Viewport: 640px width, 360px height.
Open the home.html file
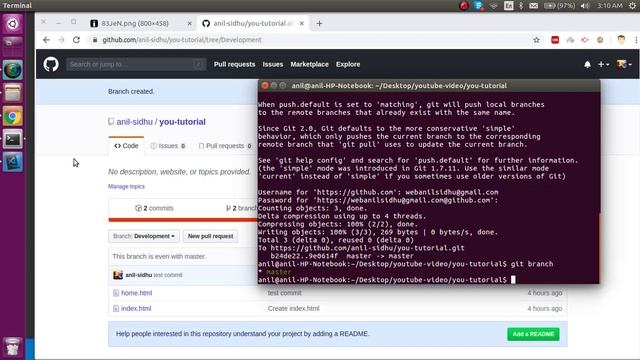[x=137, y=293]
